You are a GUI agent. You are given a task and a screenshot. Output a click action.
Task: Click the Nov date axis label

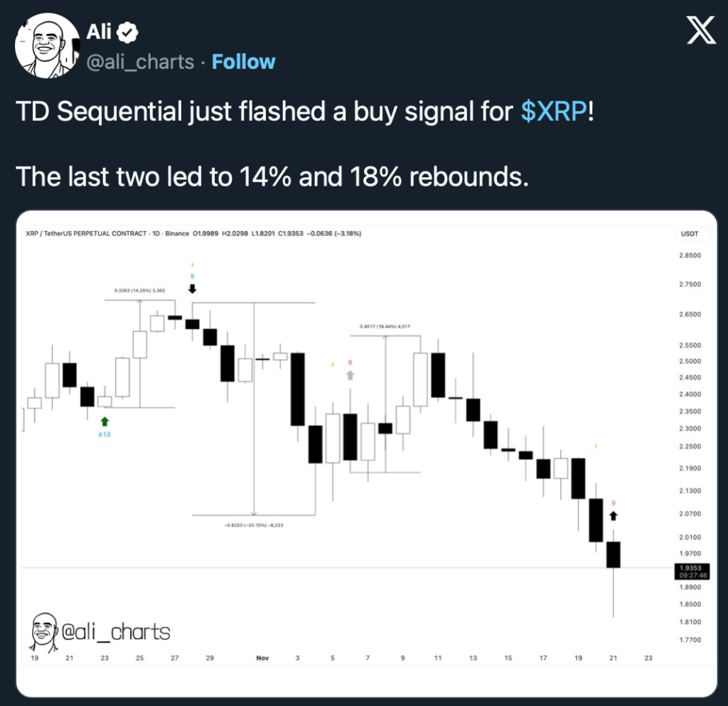pos(264,658)
